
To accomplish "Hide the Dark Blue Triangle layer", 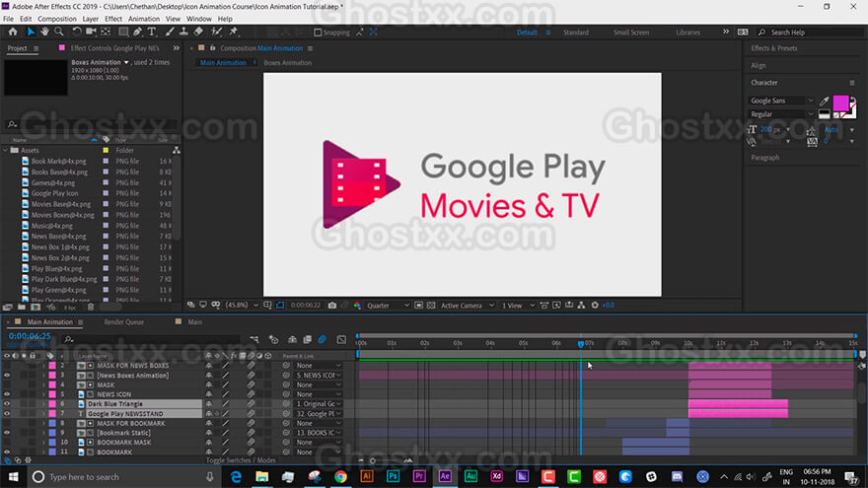I will 7,404.
